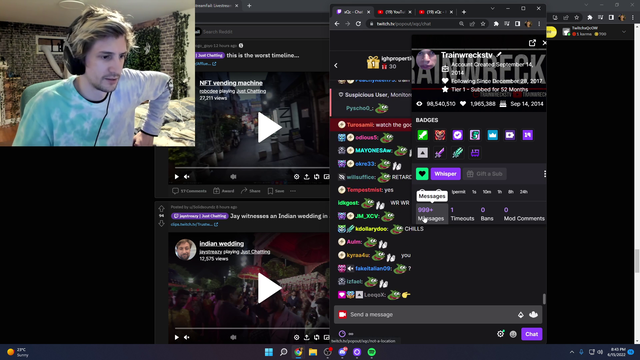
Task: Click the purple sword badge in second row
Action: (x=440, y=153)
